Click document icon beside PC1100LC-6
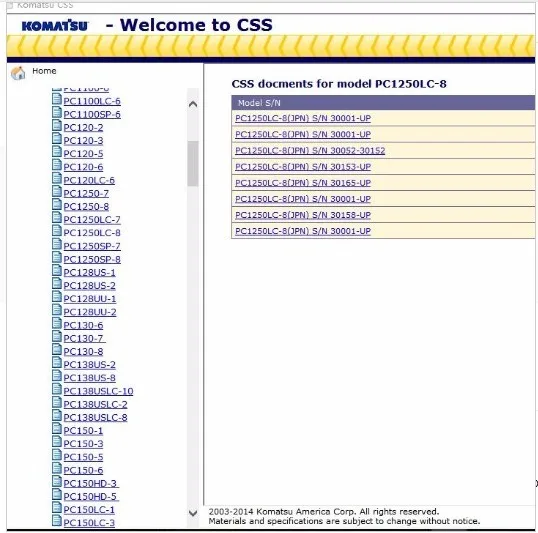The image size is (538, 533). [x=57, y=99]
